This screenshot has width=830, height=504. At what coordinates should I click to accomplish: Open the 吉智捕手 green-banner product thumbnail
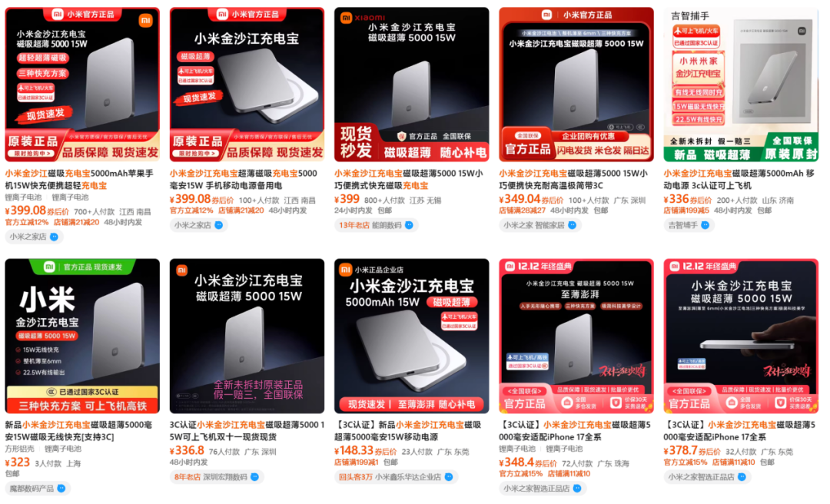pos(741,85)
